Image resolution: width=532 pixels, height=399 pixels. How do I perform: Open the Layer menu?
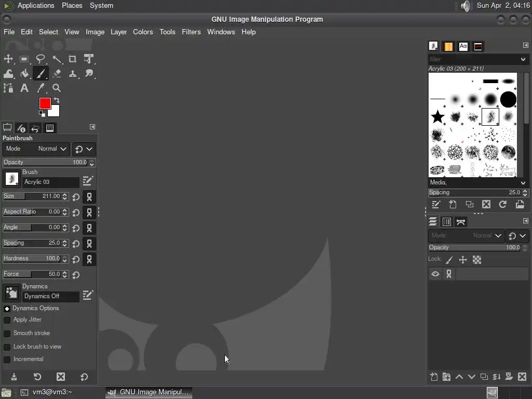coord(118,32)
